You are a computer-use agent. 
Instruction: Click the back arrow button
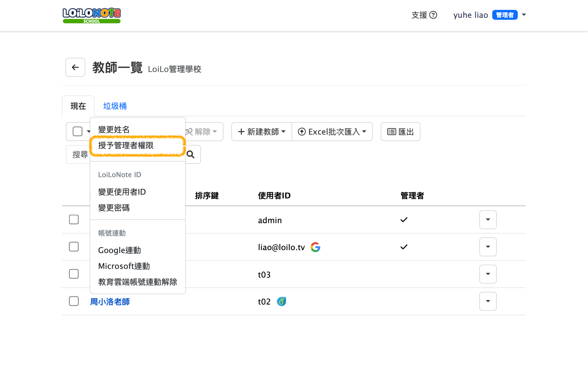pyautogui.click(x=75, y=67)
